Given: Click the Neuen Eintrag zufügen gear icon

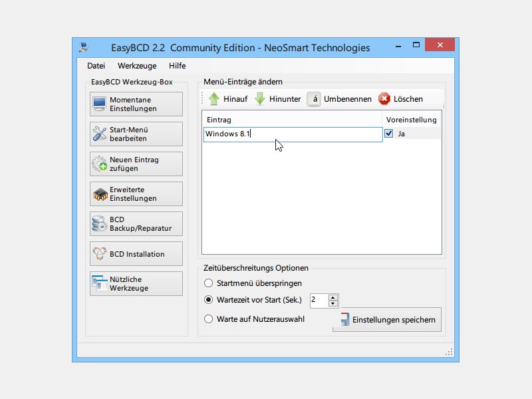Looking at the screenshot, I should [99, 164].
